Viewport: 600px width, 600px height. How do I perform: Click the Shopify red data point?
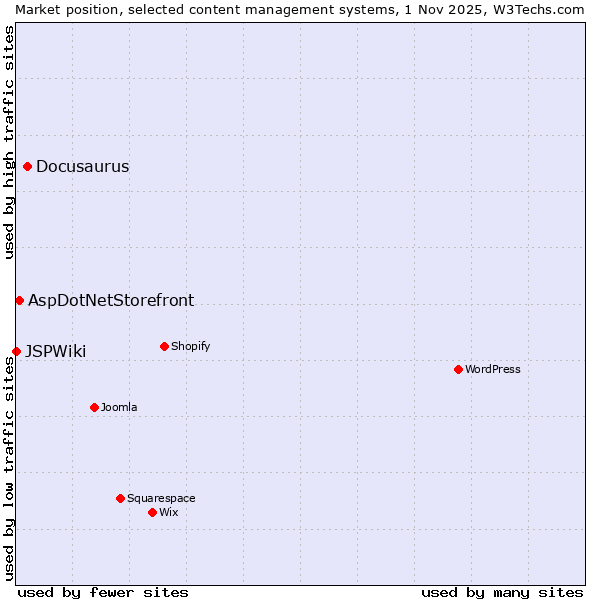click(x=164, y=347)
